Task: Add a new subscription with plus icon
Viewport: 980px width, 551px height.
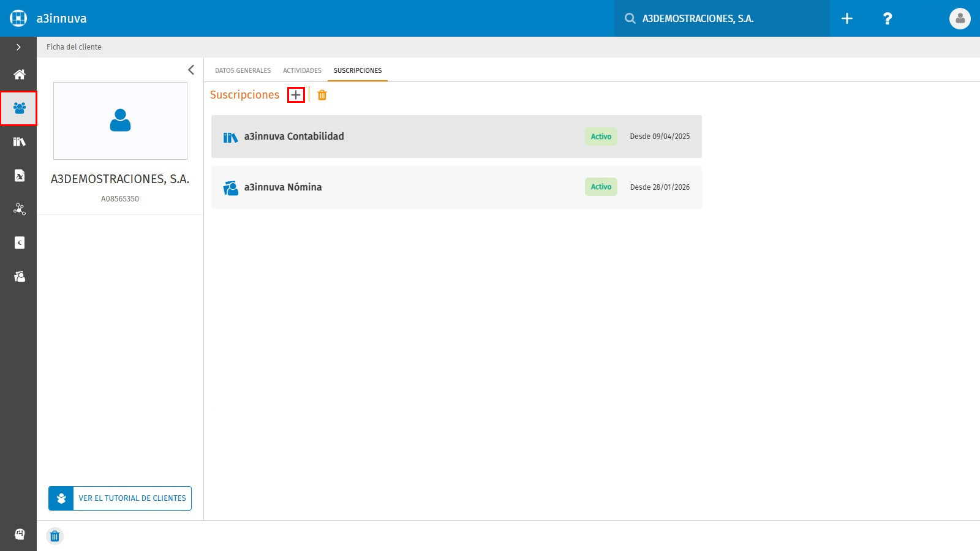Action: [x=296, y=95]
